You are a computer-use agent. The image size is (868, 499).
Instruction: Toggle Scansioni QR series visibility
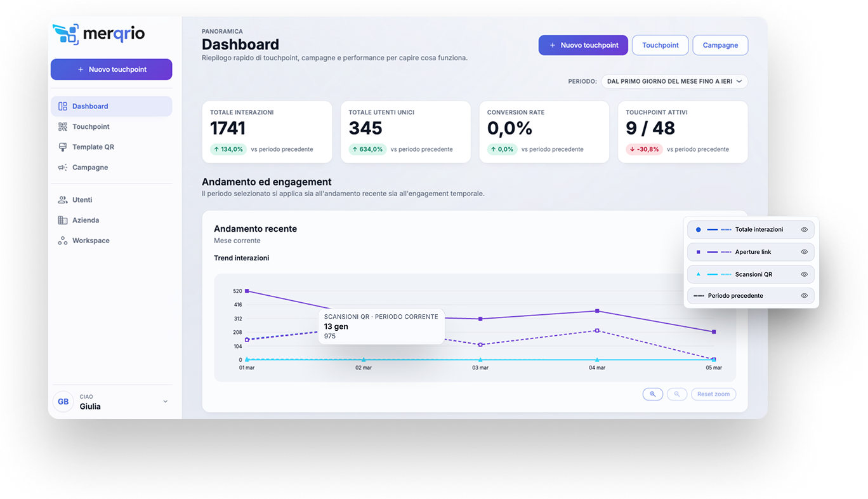tap(804, 274)
